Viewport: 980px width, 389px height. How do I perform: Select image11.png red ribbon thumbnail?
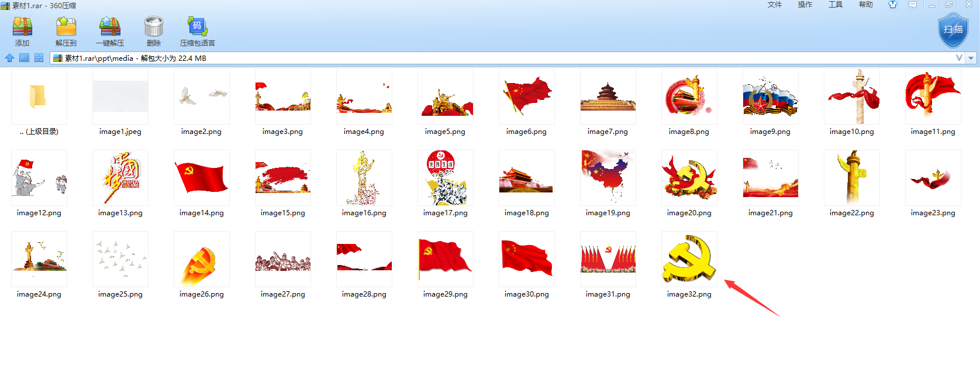(x=933, y=97)
